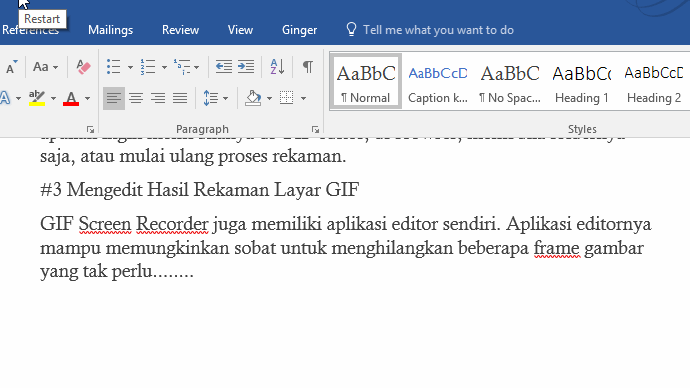Click the Borders icon
Screen dimensions: 690x388
click(286, 98)
